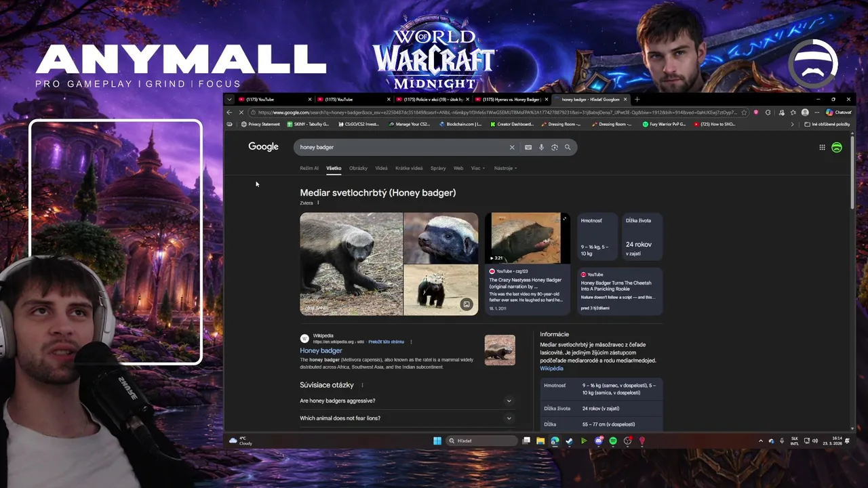Select the Videá results tab
Screen dimensions: 868x488
pyautogui.click(x=381, y=168)
